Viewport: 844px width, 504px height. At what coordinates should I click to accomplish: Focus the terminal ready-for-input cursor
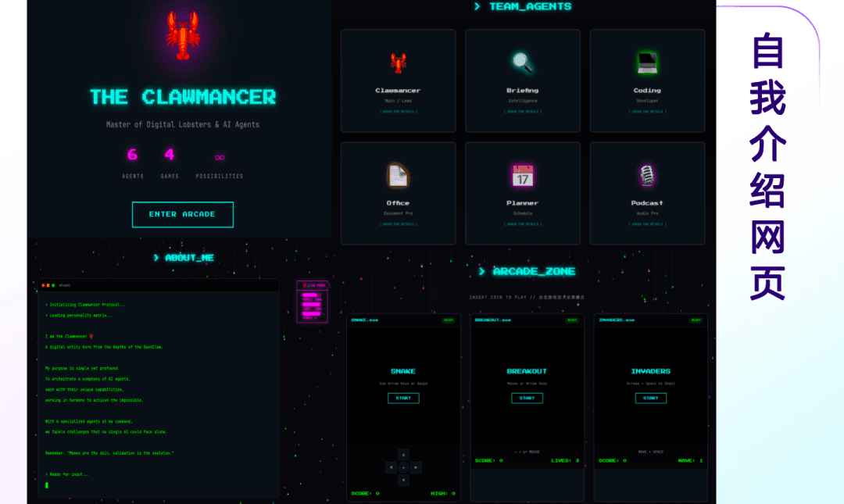pyautogui.click(x=47, y=485)
